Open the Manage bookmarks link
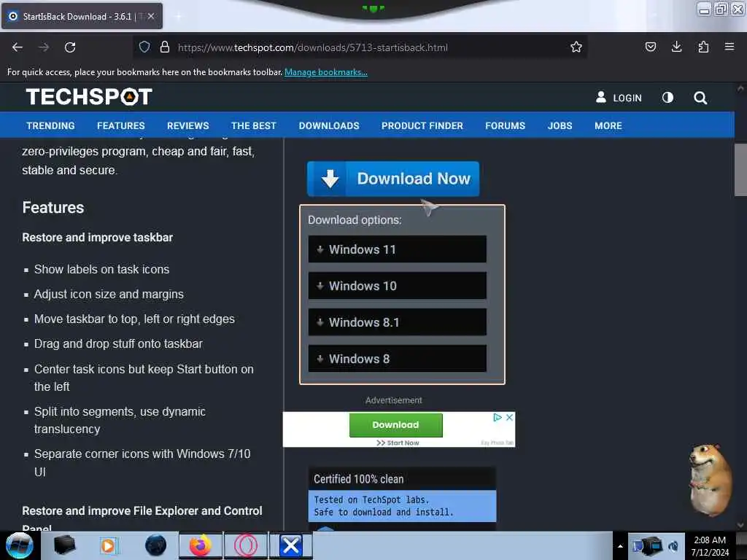The image size is (747, 560). tap(326, 72)
